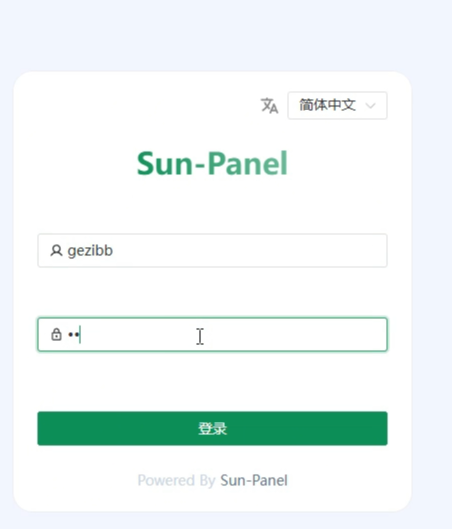This screenshot has height=529, width=452.
Task: Open the Sun-Panel link in footer
Action: tap(254, 480)
